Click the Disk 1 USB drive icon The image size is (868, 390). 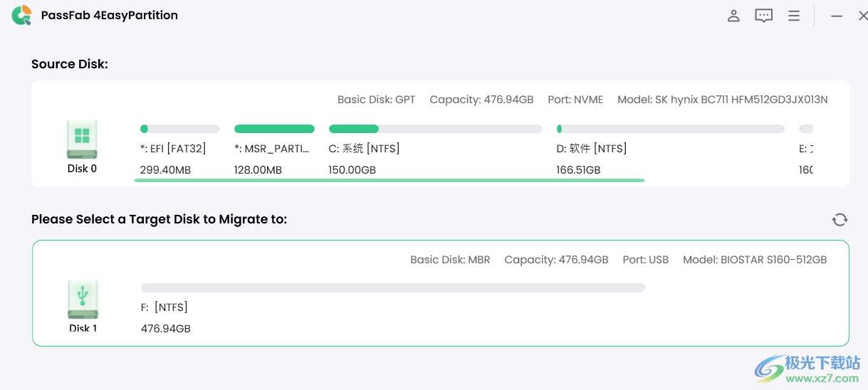(83, 299)
